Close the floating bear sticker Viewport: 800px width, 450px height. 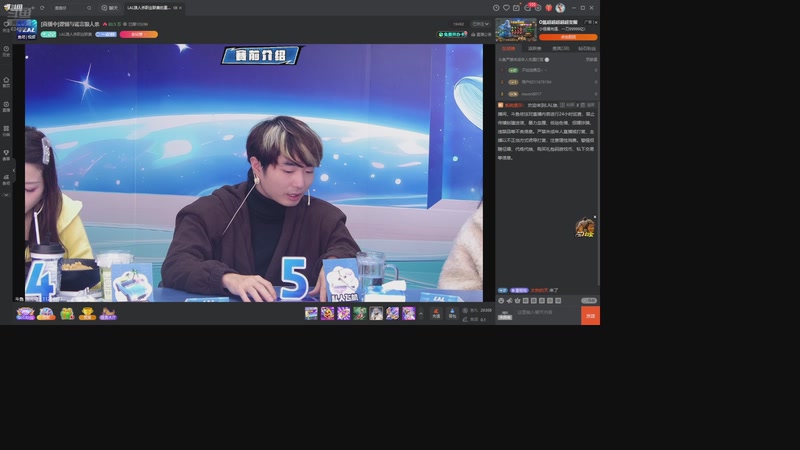595,217
